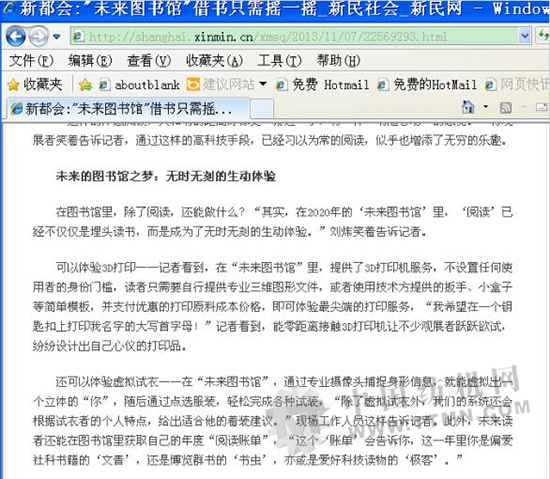Expand the address bar URL dropdown
Viewport: 550px width, 479px height.
(525, 36)
